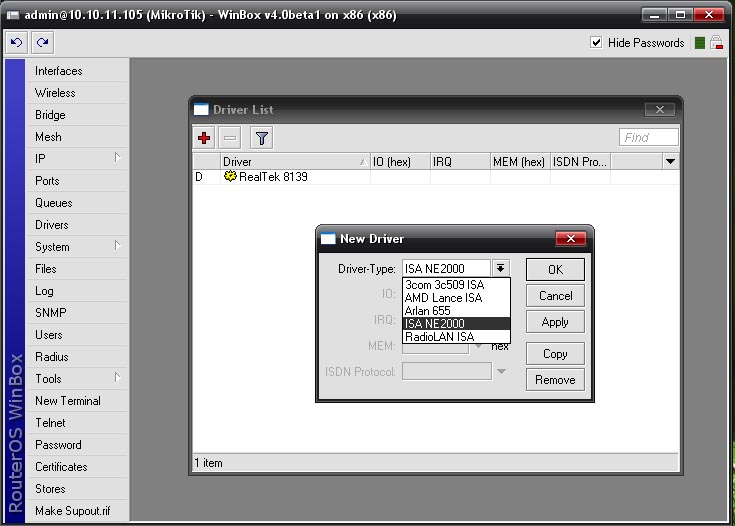The width and height of the screenshot is (735, 526).
Task: Click the Undo arrow icon
Action: click(x=16, y=43)
